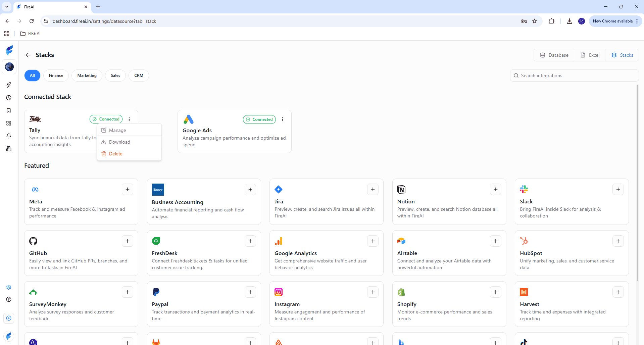Open notifications bell icon in left sidebar

click(x=9, y=136)
